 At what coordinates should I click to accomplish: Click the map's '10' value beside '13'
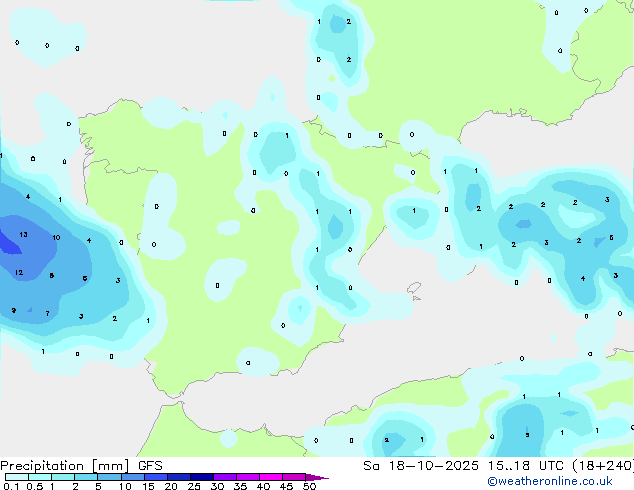point(56,237)
